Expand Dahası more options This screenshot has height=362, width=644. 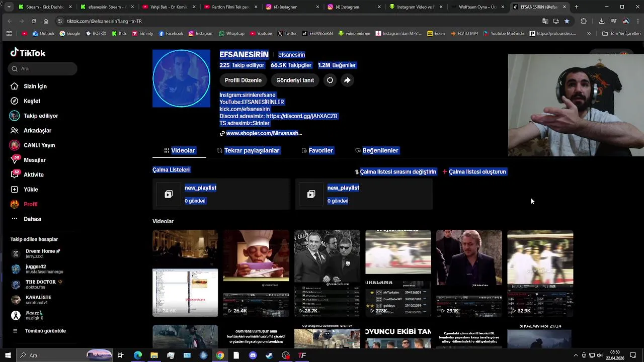click(26, 219)
